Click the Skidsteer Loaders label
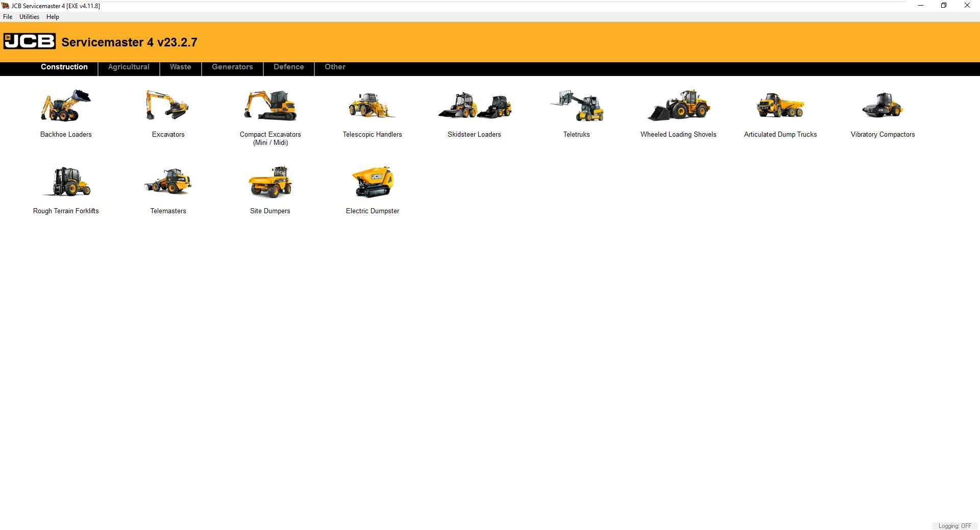 point(474,135)
